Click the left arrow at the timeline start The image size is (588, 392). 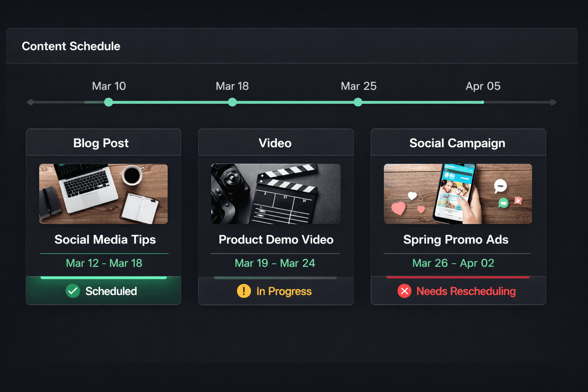point(30,102)
